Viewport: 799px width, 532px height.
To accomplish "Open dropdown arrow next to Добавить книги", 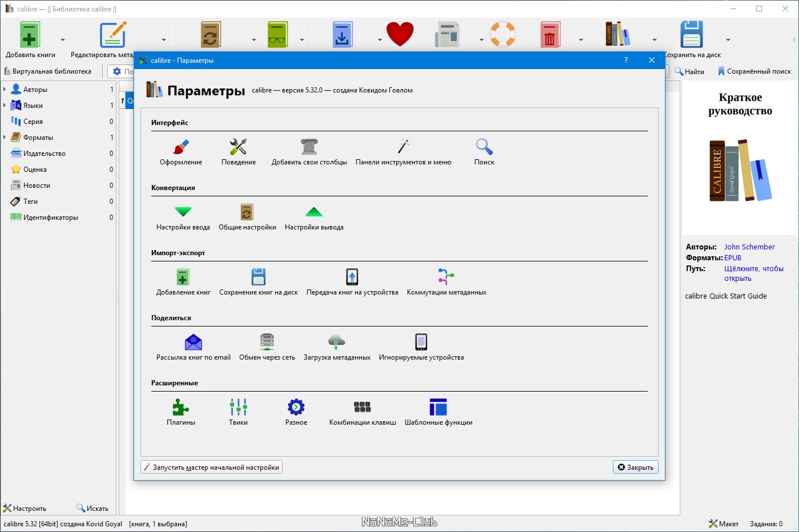I will (63, 40).
